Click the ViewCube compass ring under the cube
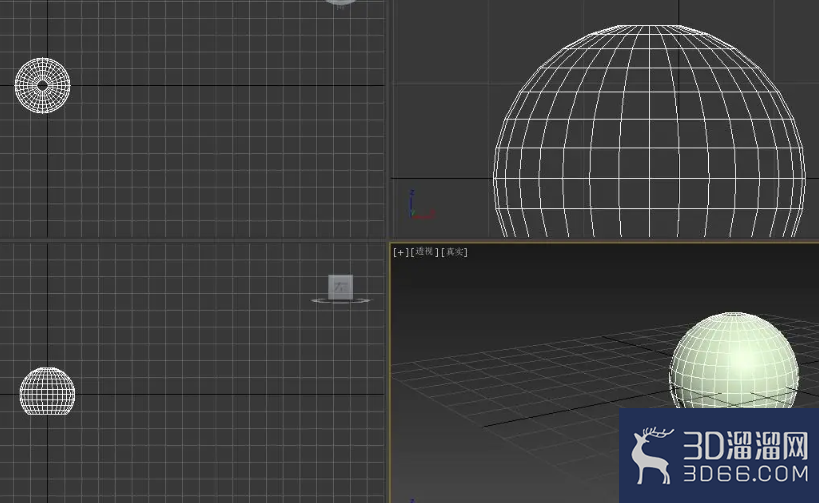819x503 pixels. (341, 300)
